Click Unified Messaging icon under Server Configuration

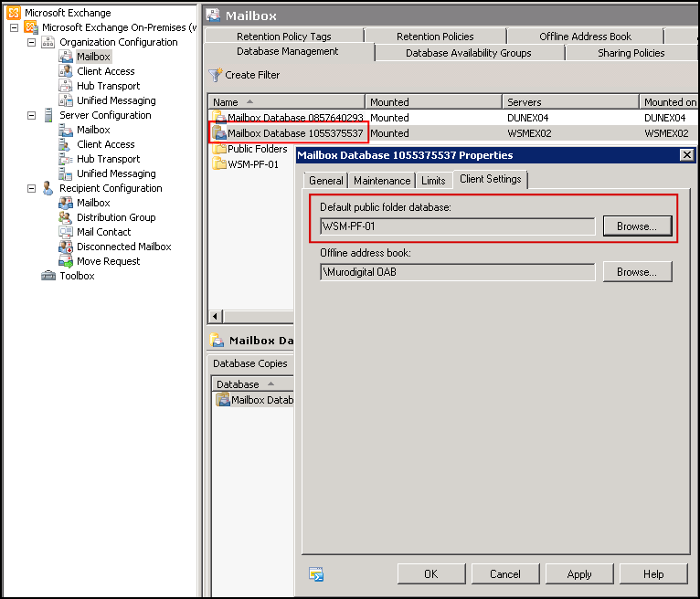click(66, 173)
